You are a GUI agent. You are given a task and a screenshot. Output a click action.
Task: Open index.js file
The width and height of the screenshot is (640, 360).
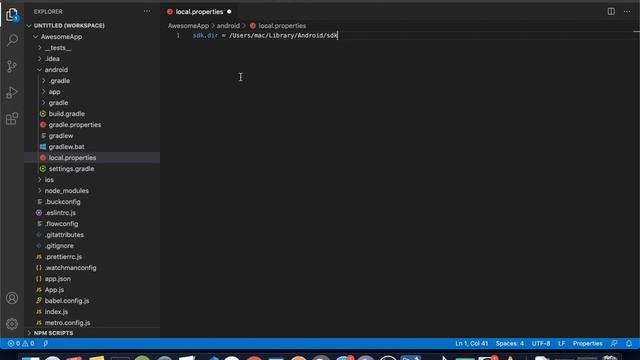(x=56, y=312)
